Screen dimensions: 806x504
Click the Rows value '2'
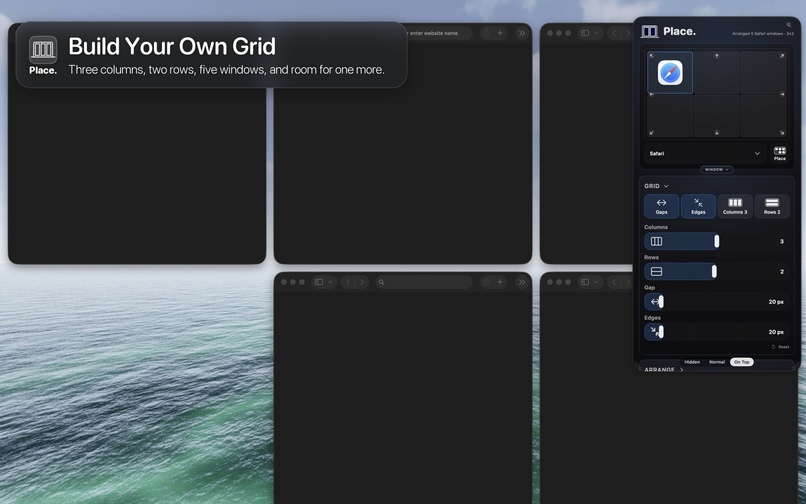click(x=782, y=272)
